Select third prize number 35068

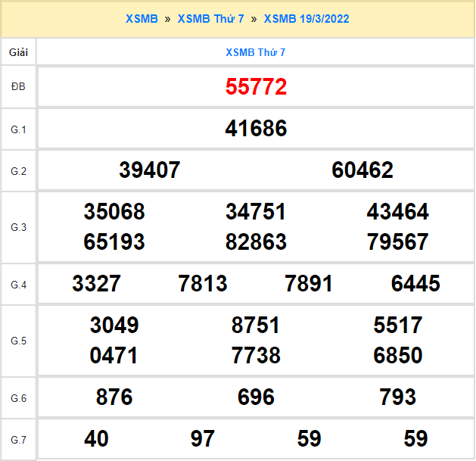coord(114,212)
